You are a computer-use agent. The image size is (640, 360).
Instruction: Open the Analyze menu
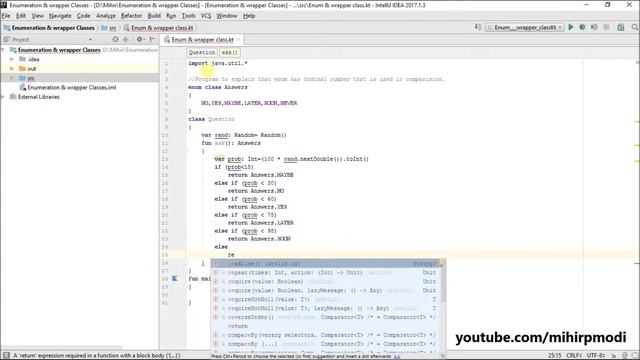106,16
